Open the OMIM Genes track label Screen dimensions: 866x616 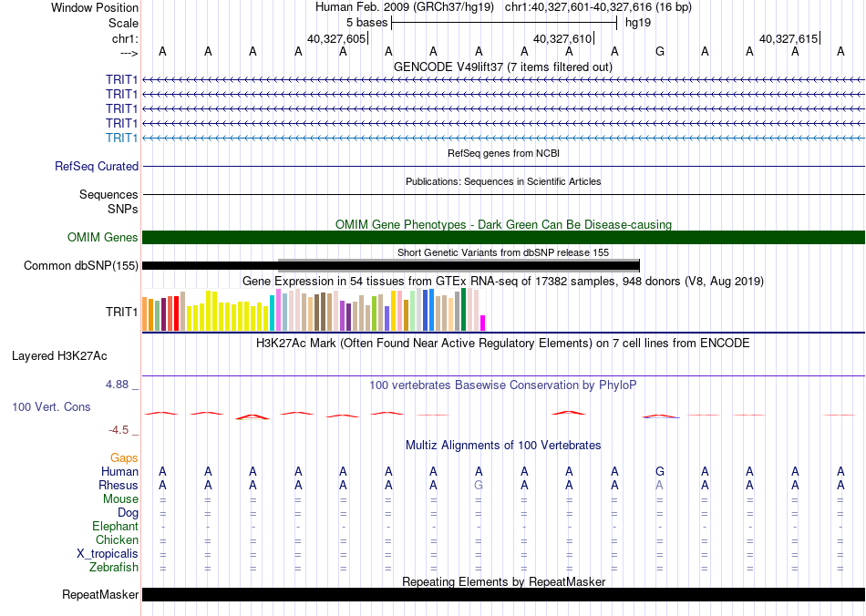coord(103,237)
